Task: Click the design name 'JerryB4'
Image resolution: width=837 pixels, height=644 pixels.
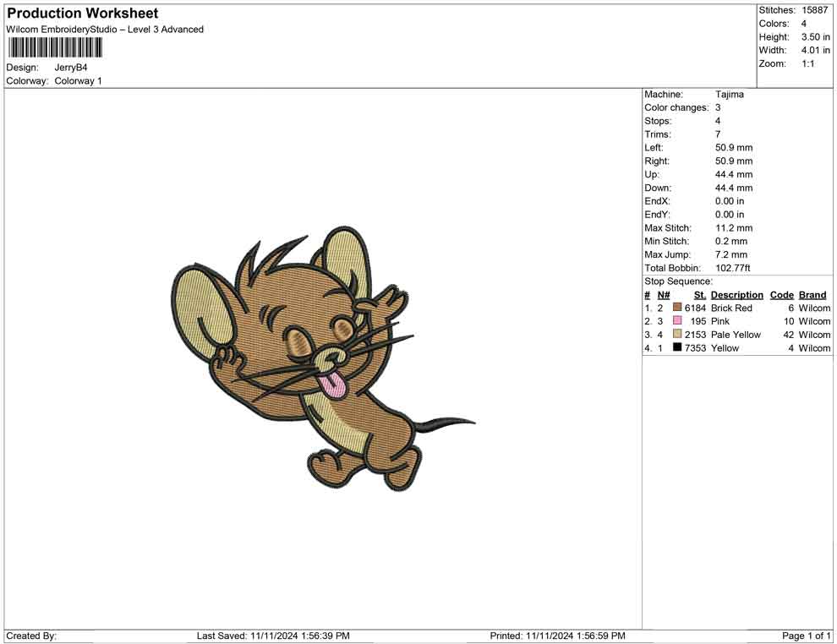Action: click(x=71, y=68)
